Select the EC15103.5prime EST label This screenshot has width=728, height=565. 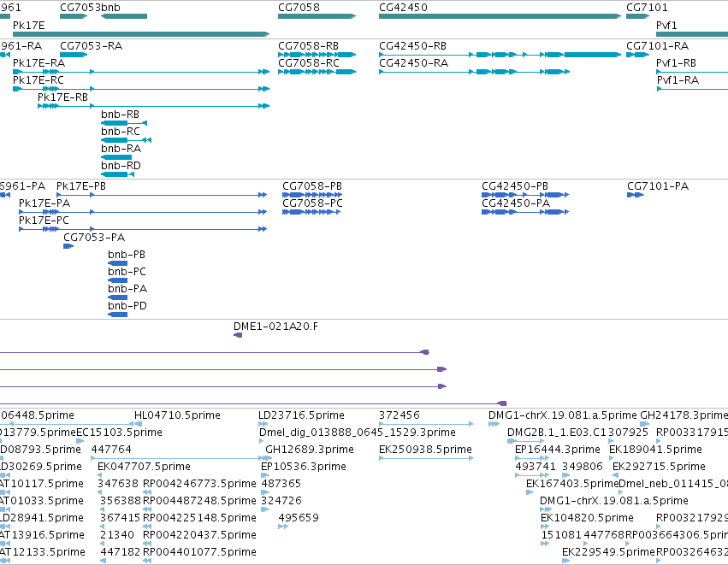click(x=119, y=433)
